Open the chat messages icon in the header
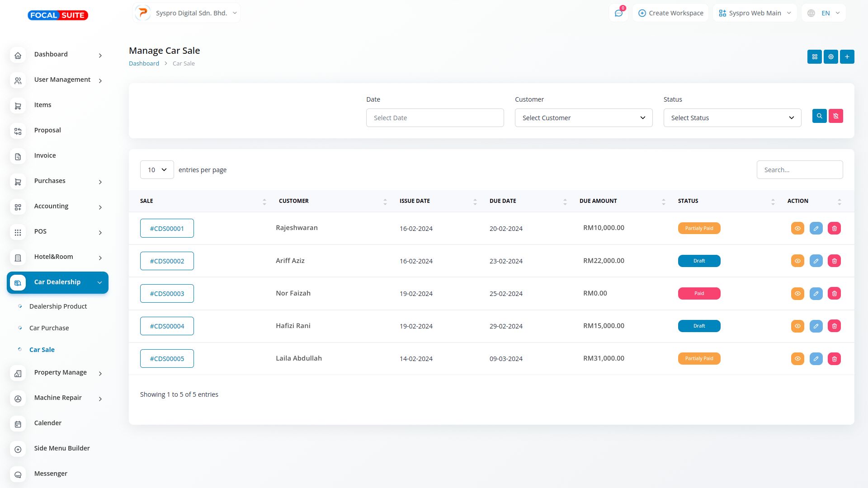The image size is (868, 488). 618,13
